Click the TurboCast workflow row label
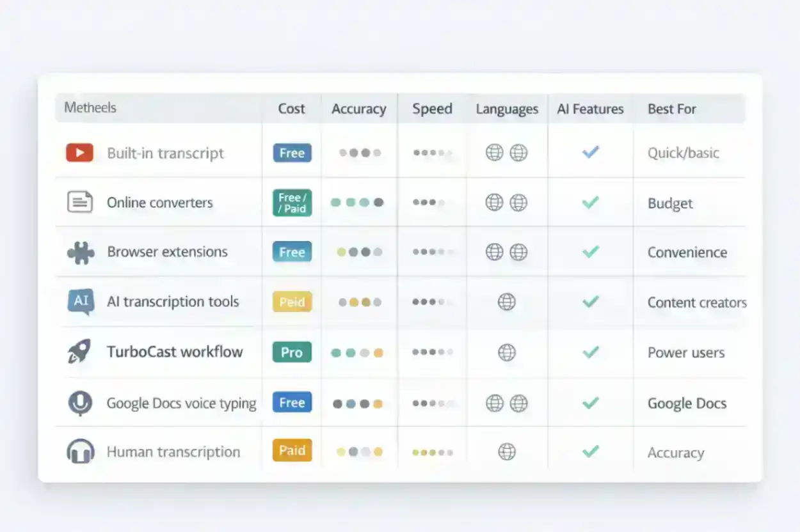Viewport: 800px width, 532px height. pyautogui.click(x=175, y=352)
